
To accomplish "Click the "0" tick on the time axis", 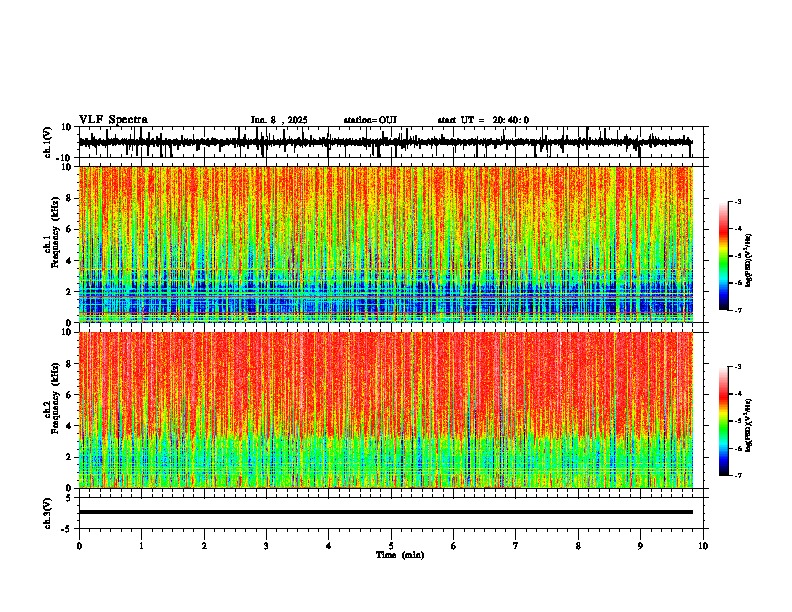I will pyautogui.click(x=79, y=546).
